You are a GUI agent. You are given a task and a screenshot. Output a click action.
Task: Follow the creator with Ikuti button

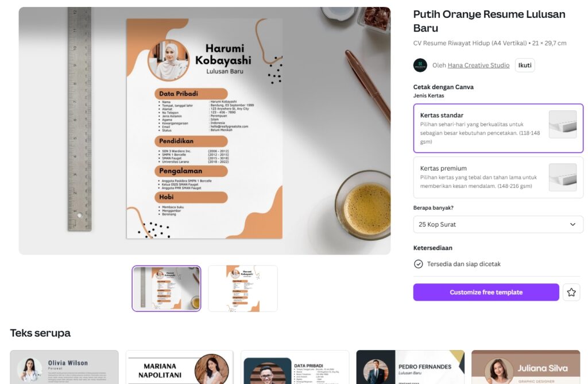525,65
